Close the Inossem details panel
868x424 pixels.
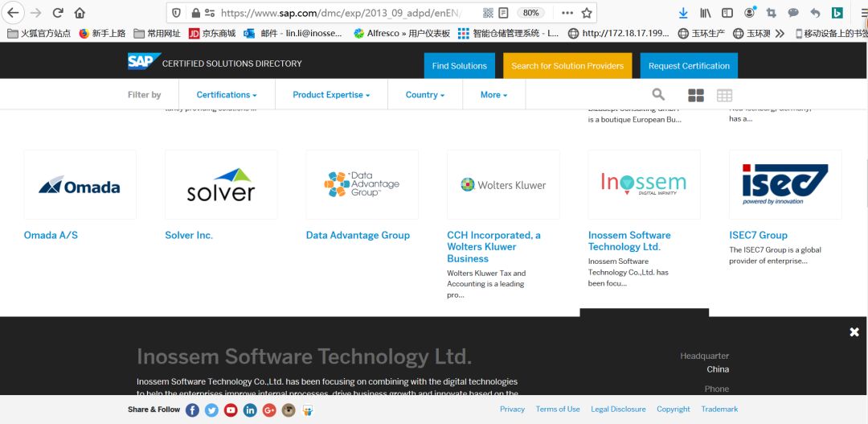[x=854, y=331]
